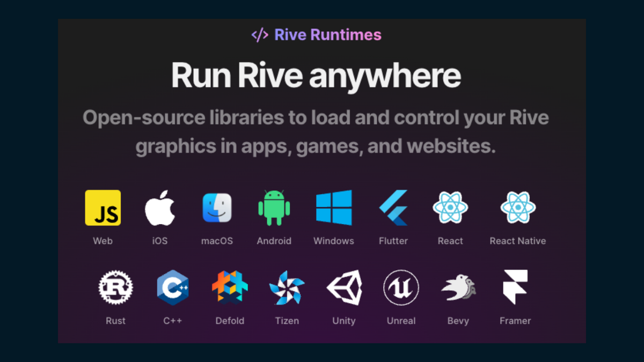Click the 'iOS' label

[x=160, y=241]
